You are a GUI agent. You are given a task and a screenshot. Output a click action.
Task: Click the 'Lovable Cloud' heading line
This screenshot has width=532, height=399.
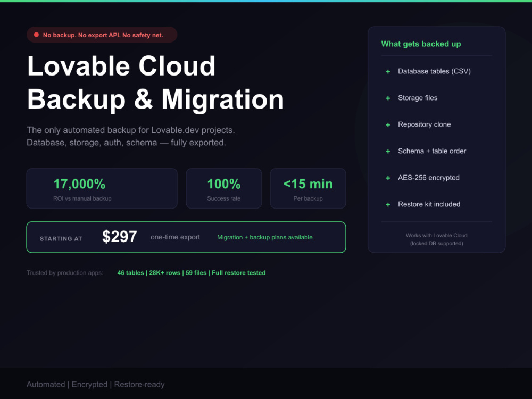pos(121,66)
